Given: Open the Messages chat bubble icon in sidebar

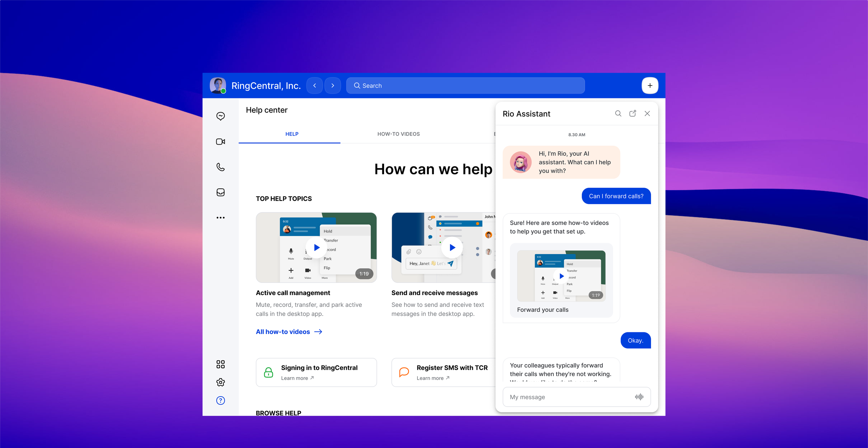Looking at the screenshot, I should point(220,116).
